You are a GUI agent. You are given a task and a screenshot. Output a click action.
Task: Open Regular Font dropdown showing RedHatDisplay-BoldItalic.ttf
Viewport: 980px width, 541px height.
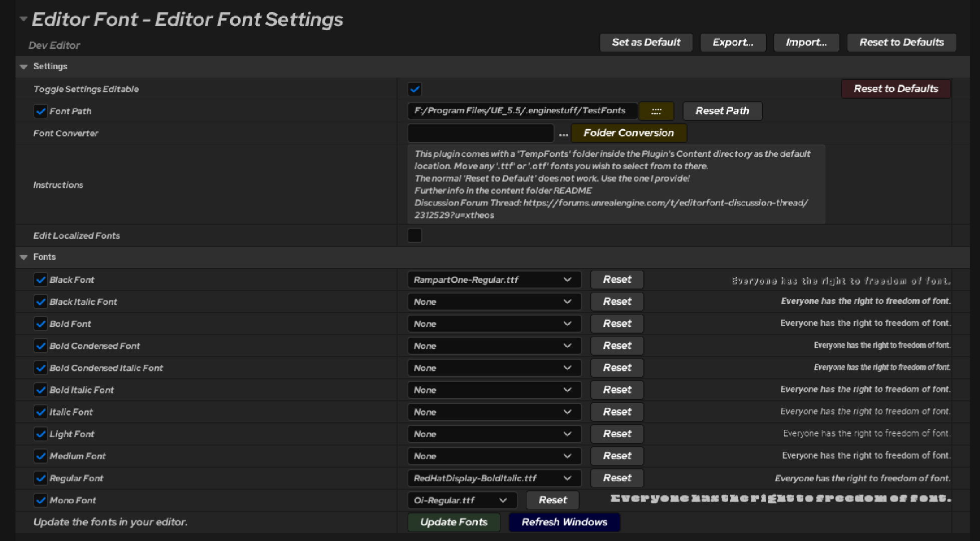pyautogui.click(x=494, y=478)
